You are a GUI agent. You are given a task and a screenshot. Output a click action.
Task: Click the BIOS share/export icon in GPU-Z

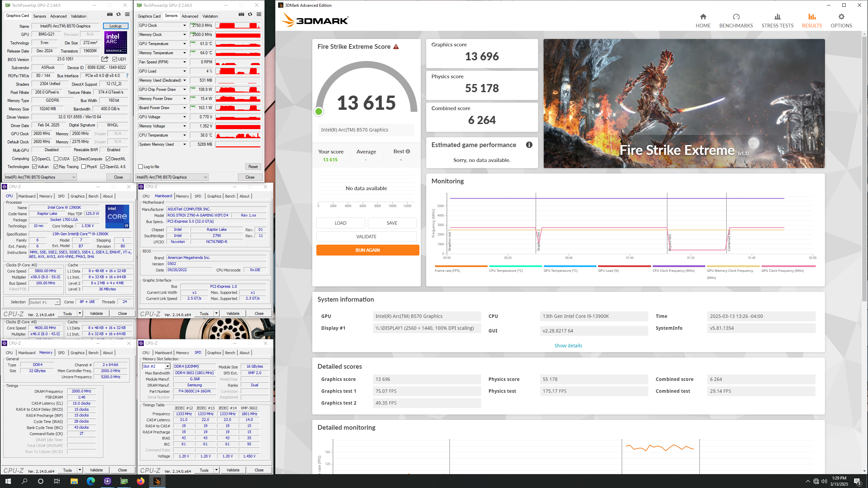tap(105, 59)
